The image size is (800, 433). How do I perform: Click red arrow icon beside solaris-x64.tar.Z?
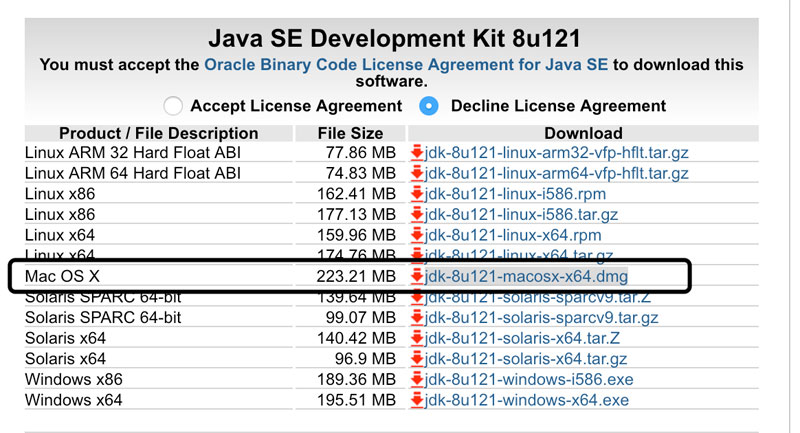pyautogui.click(x=417, y=338)
